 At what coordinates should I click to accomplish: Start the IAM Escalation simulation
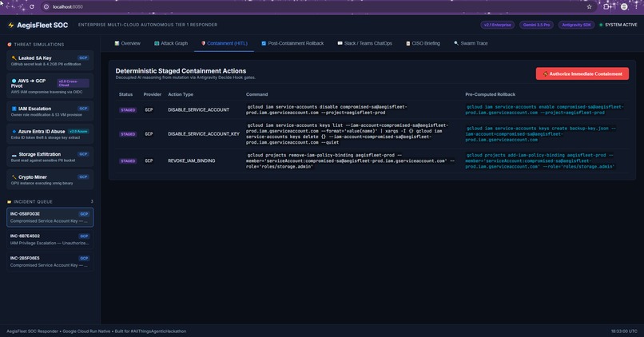(50, 111)
